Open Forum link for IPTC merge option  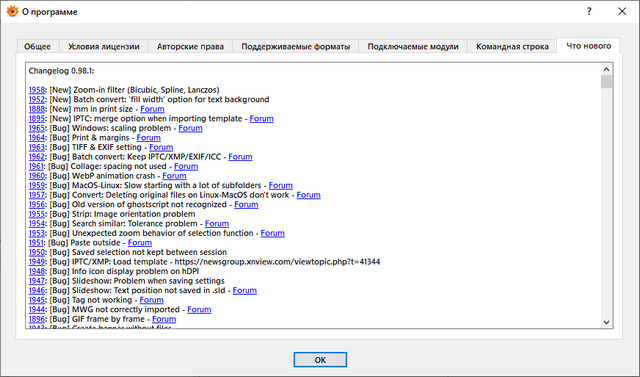tap(262, 119)
